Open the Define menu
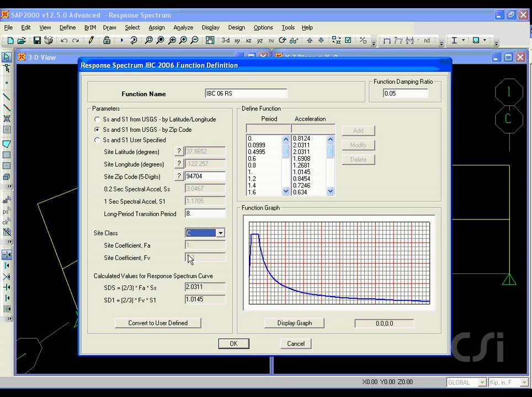The image size is (532, 397). click(x=67, y=28)
